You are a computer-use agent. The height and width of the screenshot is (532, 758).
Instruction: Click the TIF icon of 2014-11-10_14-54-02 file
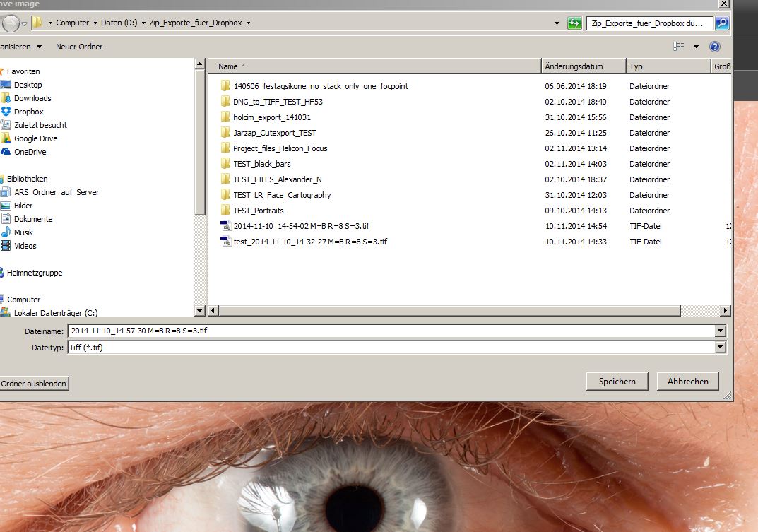pos(226,226)
